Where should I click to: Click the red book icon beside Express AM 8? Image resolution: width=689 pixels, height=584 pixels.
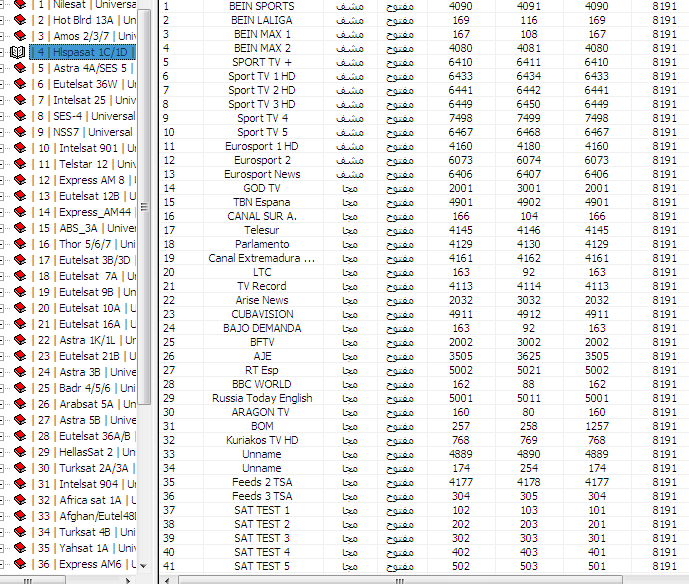coord(20,180)
